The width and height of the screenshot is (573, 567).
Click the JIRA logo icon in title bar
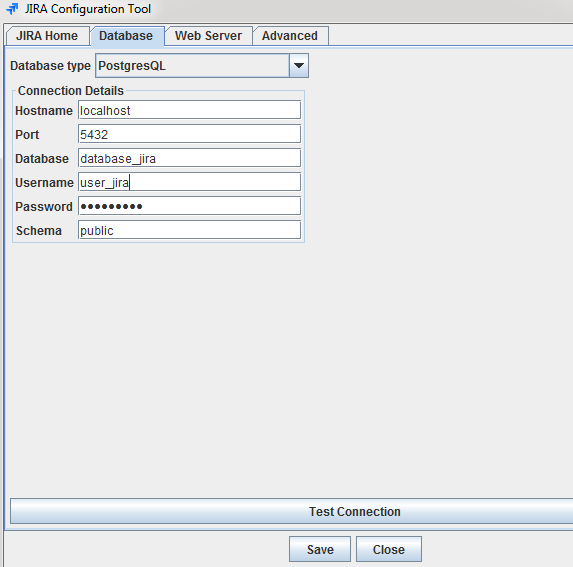(12, 9)
